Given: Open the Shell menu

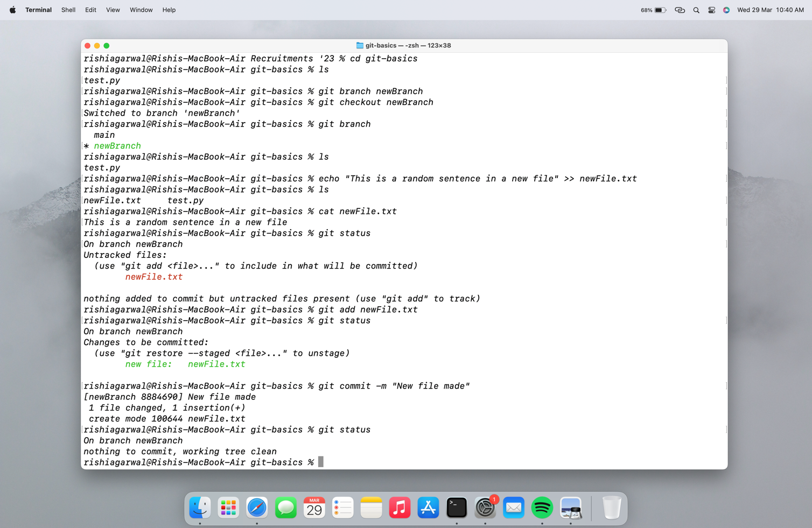Looking at the screenshot, I should [68, 10].
